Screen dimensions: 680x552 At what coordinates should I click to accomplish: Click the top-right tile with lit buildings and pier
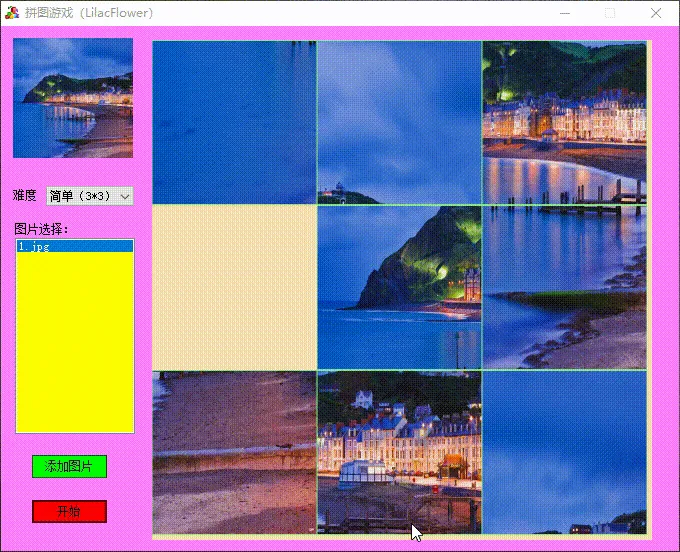[x=565, y=122]
